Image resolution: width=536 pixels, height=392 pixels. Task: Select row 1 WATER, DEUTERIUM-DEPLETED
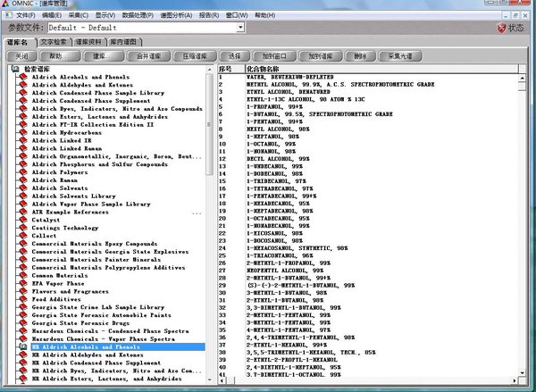[x=368, y=77]
